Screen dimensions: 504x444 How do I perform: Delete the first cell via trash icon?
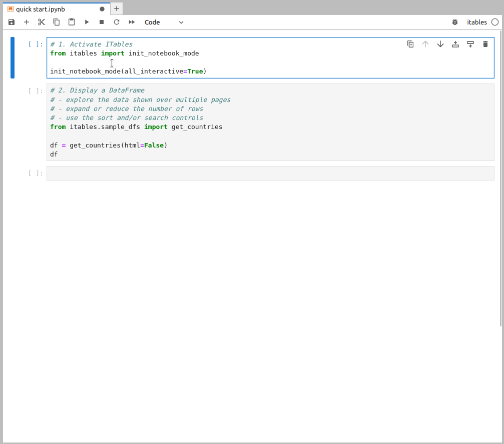pos(485,44)
